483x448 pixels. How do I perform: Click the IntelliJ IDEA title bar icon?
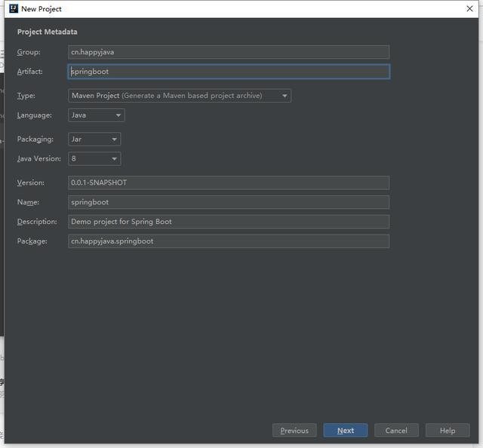(14, 8)
